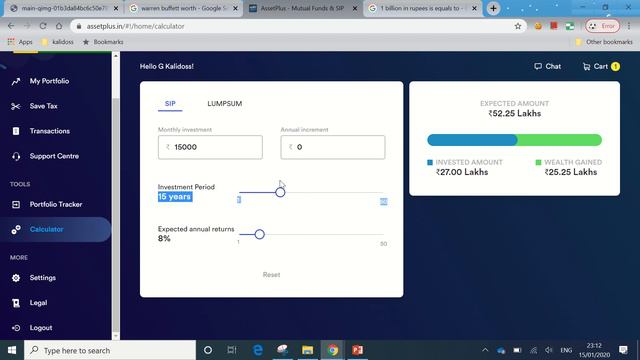Viewport: 640px width, 360px height.
Task: Open the kalidoss bookmarks folder
Action: click(58, 42)
